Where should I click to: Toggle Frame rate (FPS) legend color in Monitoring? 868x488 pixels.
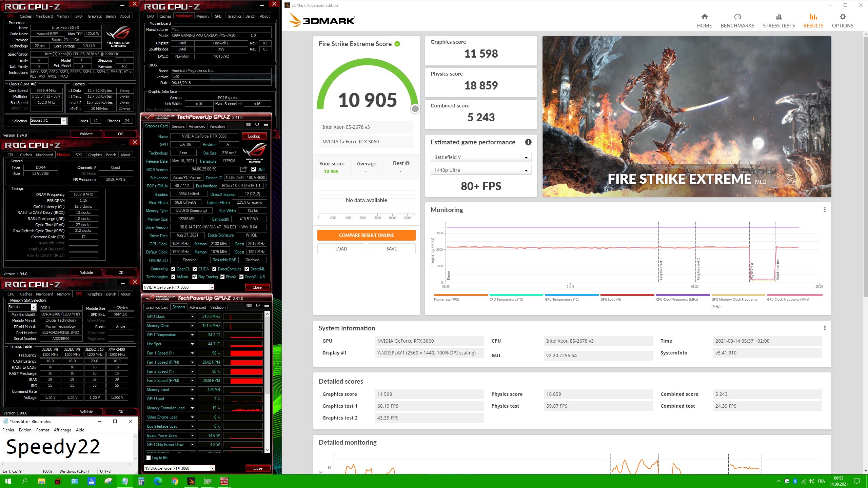click(461, 295)
